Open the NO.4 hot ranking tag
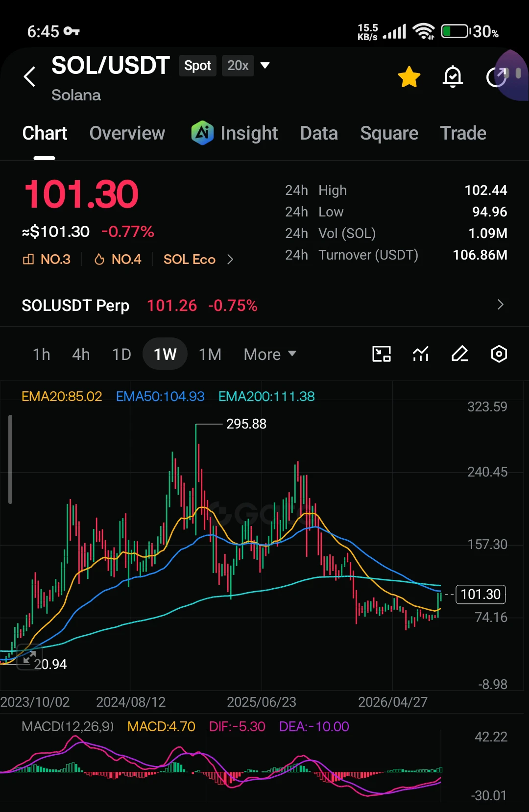This screenshot has width=529, height=812. pyautogui.click(x=118, y=259)
